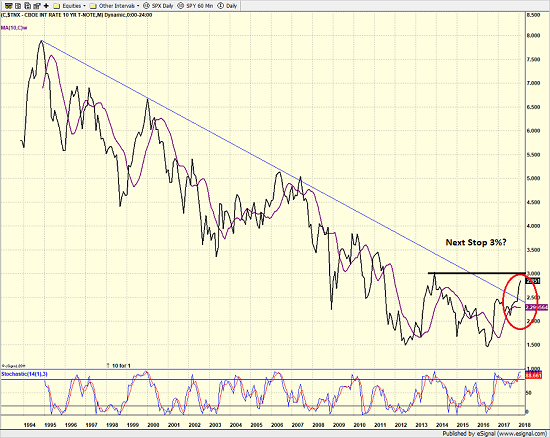
Task: Click the 6.500 price axis label
Action: (534, 107)
